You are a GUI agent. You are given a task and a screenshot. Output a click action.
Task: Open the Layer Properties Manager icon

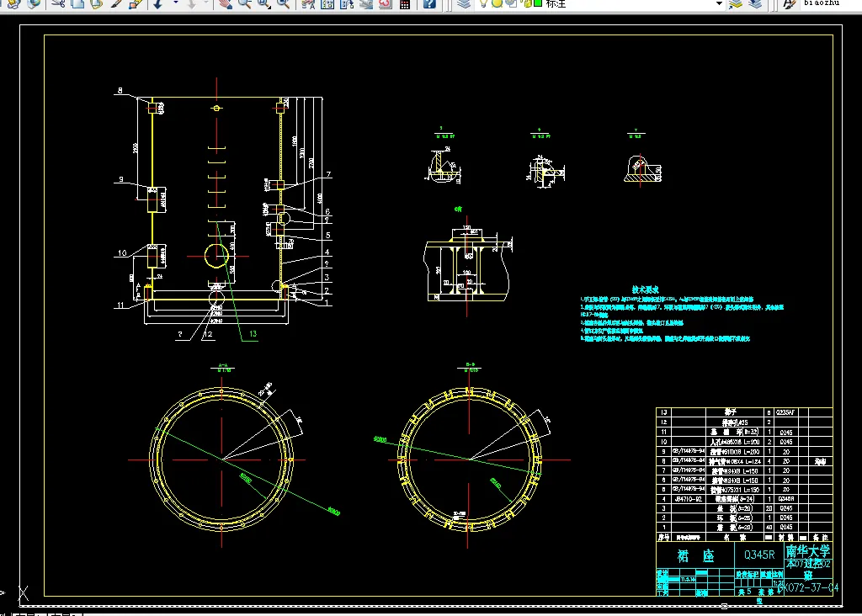[464, 4]
